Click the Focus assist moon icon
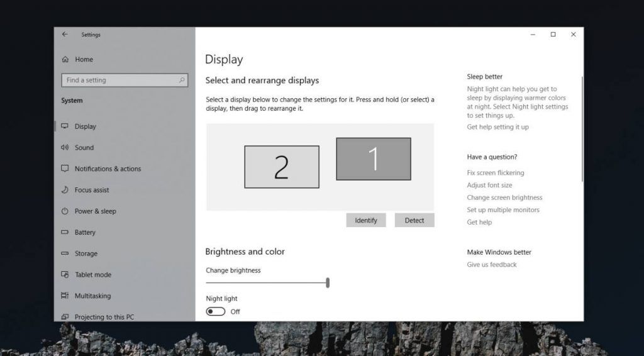Screen dimensions: 644x356 click(65, 190)
